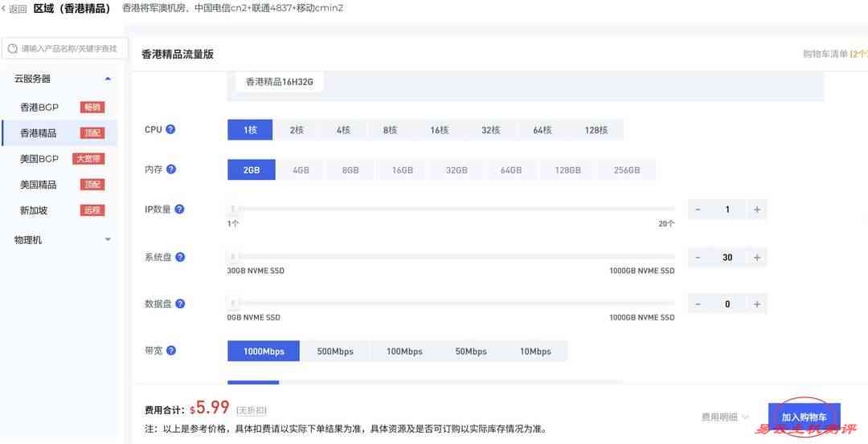Screen dimensions: 868x444
Task: Click the 香港精品流量版 heading
Action: [x=177, y=54]
